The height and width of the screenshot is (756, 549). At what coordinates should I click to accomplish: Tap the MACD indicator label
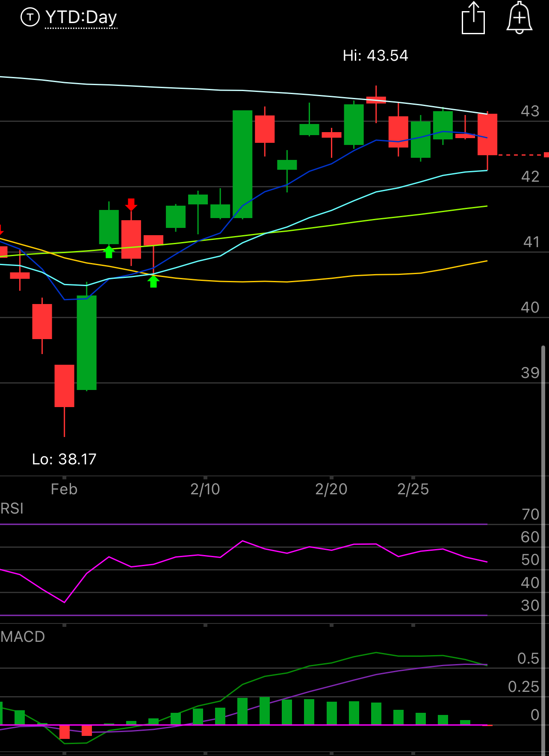point(23,637)
